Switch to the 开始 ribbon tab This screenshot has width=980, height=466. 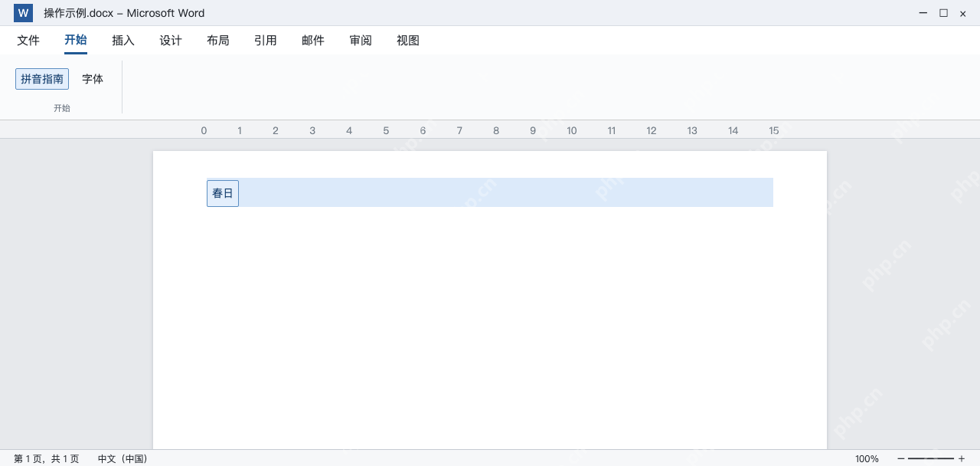[76, 41]
